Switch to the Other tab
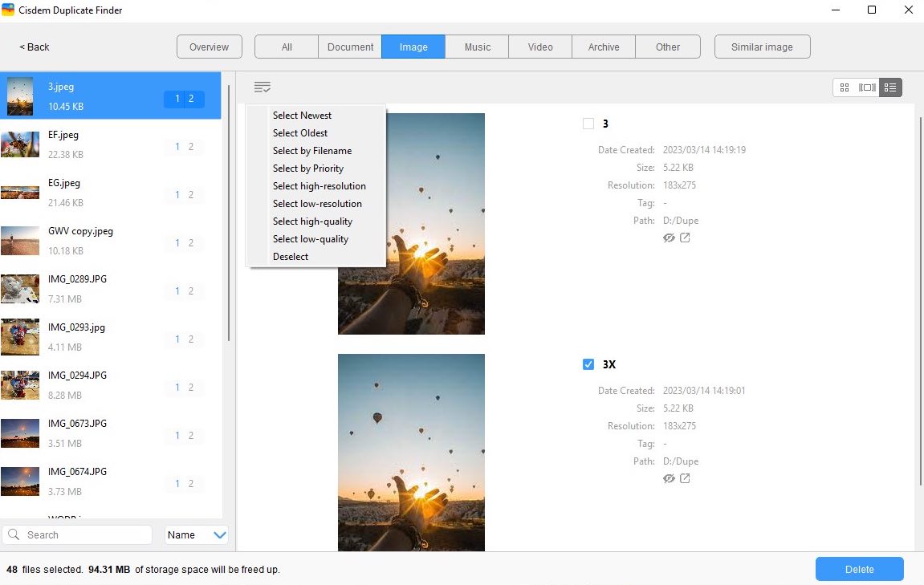924x585 pixels. pyautogui.click(x=668, y=47)
